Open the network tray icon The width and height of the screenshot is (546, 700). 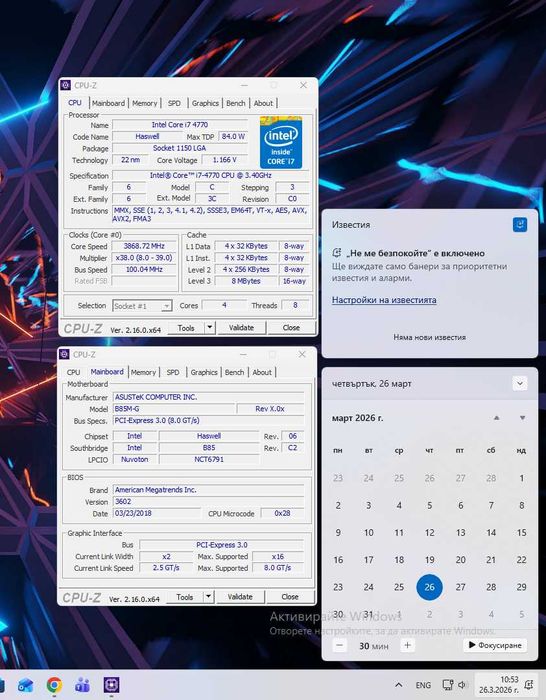(447, 685)
